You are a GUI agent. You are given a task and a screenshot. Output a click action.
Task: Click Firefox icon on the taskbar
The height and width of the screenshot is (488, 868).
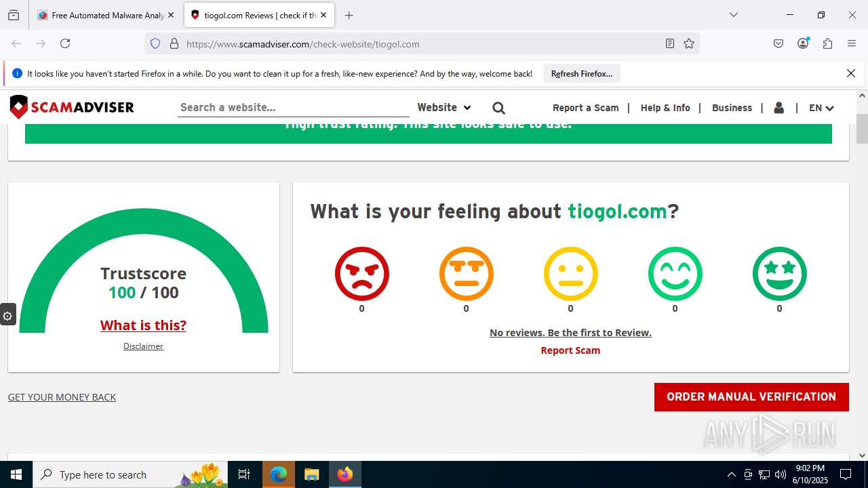coord(345,474)
